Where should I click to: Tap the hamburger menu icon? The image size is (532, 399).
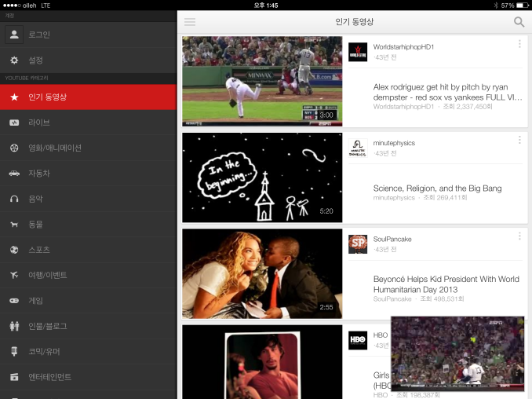(190, 22)
